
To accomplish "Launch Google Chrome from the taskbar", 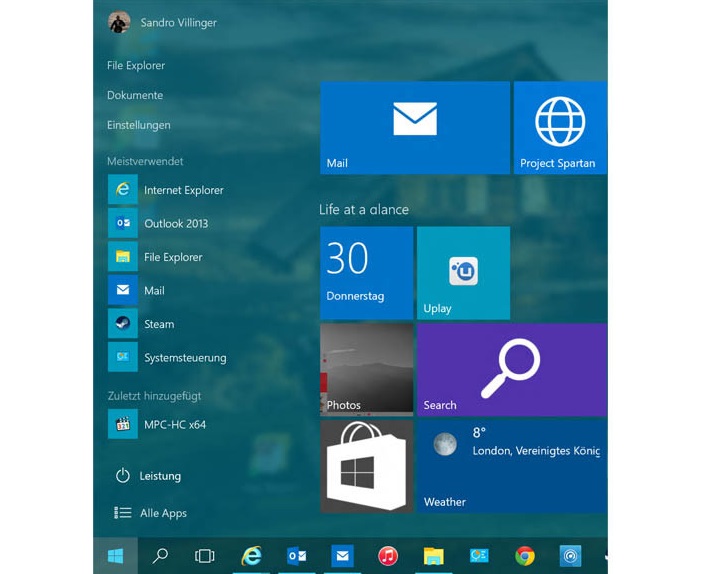I will [525, 556].
